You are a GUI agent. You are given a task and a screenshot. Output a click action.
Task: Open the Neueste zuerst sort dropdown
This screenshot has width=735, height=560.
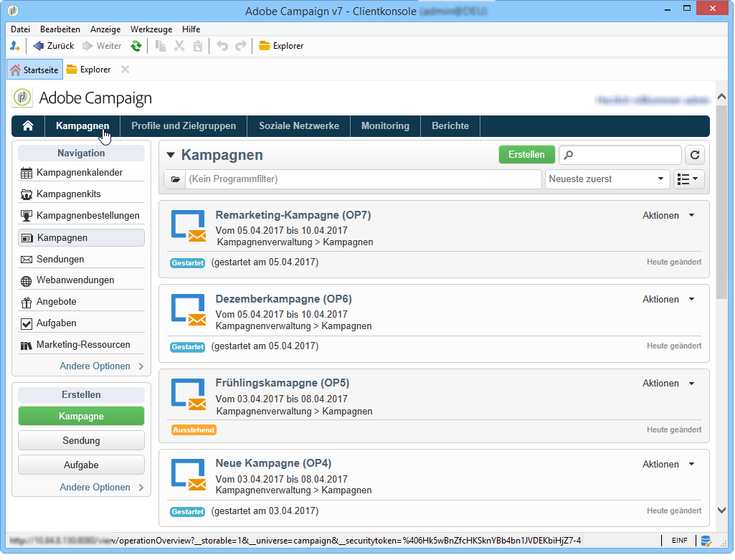pos(607,179)
